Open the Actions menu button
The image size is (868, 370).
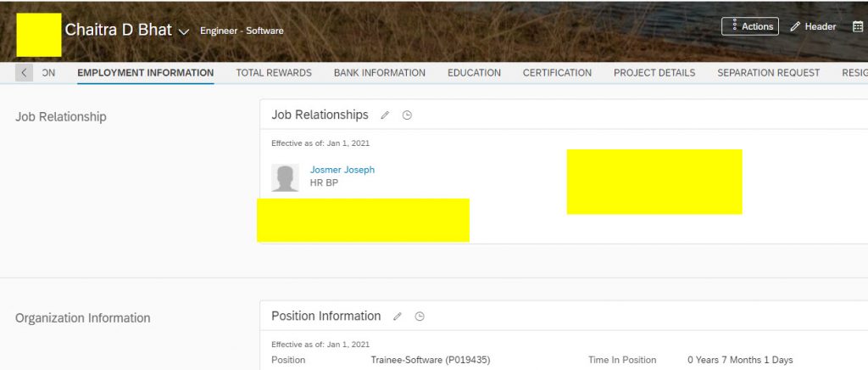click(749, 26)
